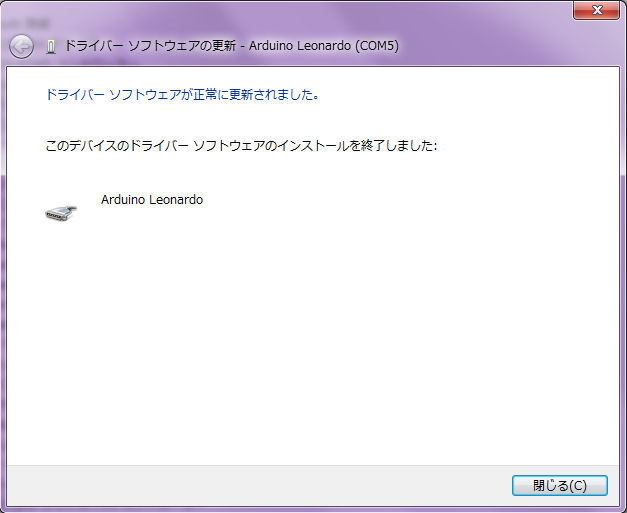This screenshot has height=513, width=627.
Task: Click the 'このデバイスのドライバー ソフトウェアのインストールを終了しました:' text
Action: click(x=241, y=146)
